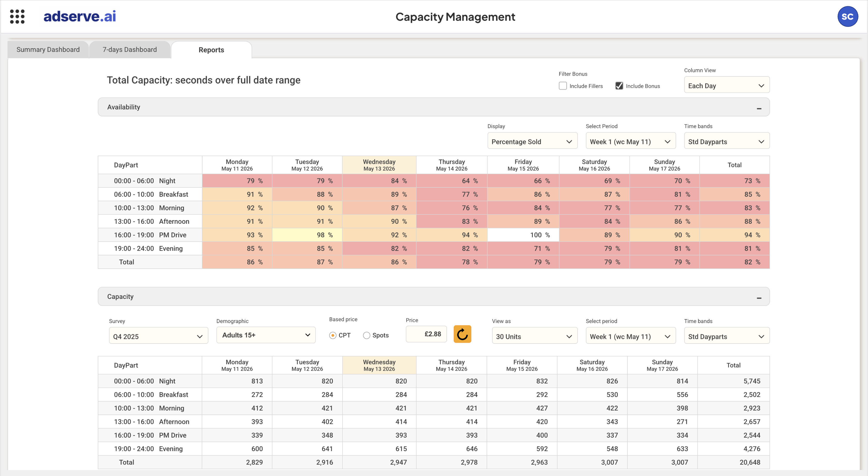Click Monday May 11 2026 capacity header
The height and width of the screenshot is (476, 868).
click(237, 365)
